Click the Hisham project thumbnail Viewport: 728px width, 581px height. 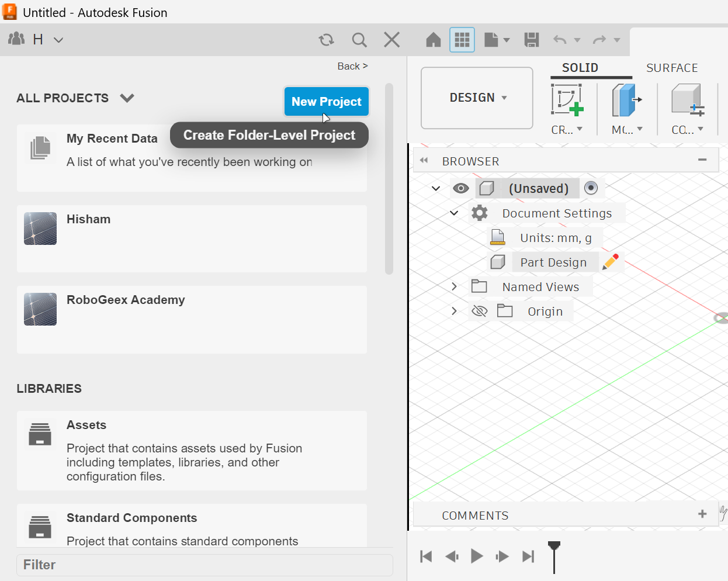coord(40,229)
